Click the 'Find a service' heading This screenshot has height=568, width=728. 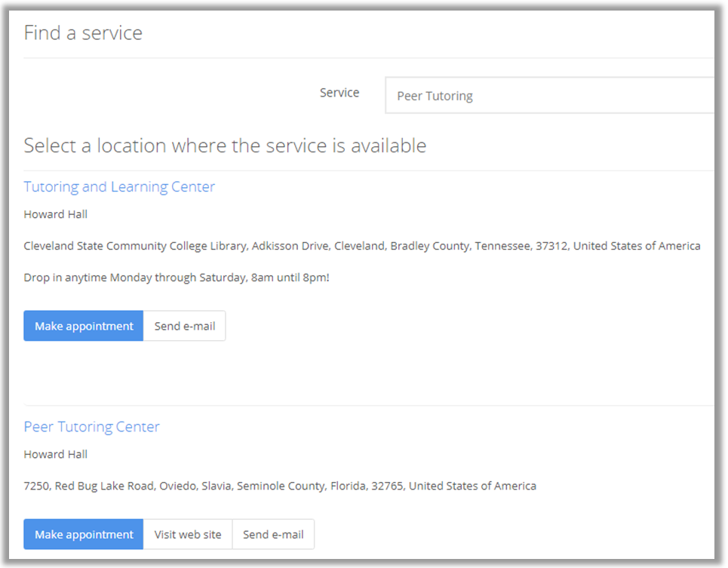click(x=83, y=33)
